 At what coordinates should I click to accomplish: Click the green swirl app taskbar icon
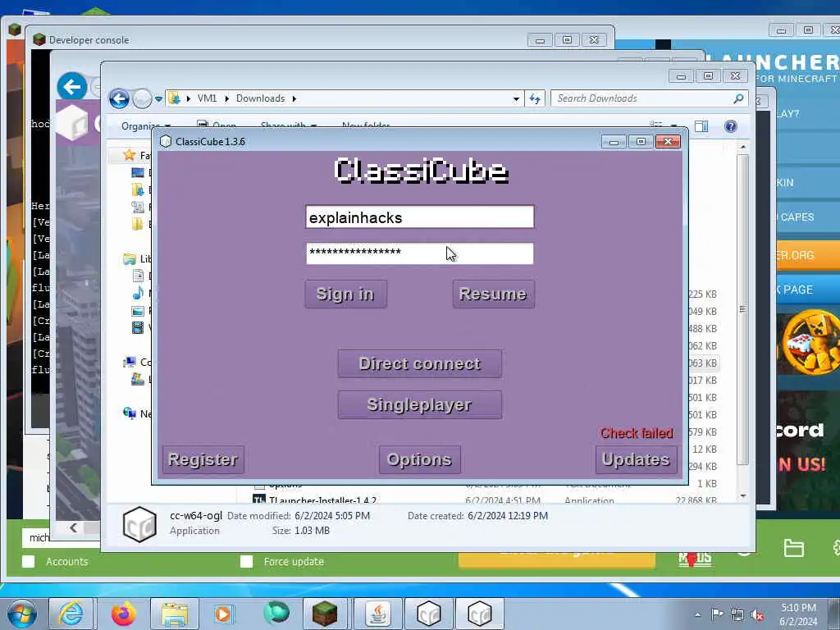point(276,613)
